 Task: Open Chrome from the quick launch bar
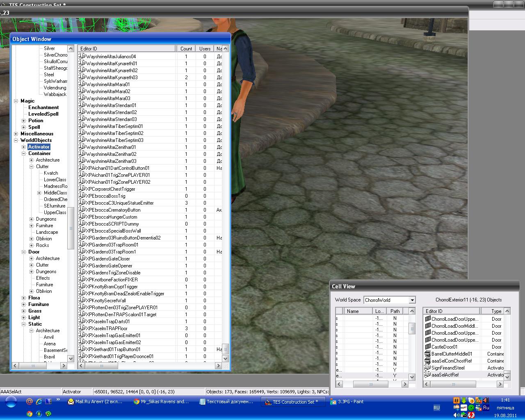point(30,413)
